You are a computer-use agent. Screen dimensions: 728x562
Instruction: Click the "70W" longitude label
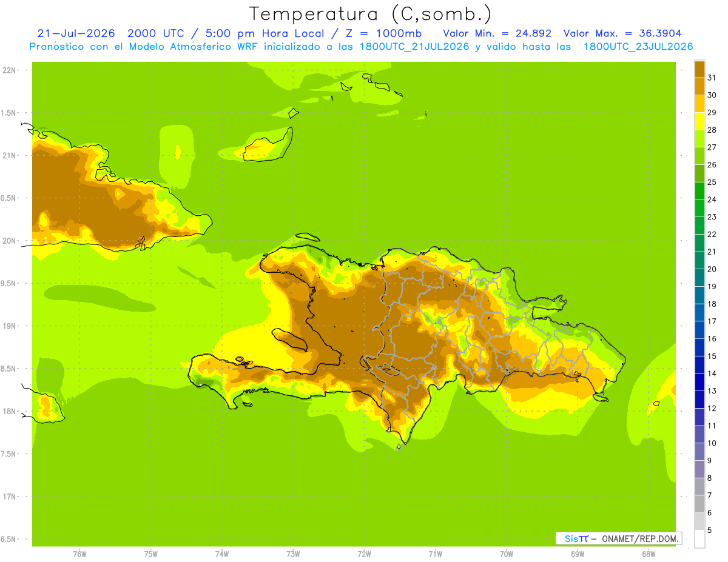click(507, 554)
